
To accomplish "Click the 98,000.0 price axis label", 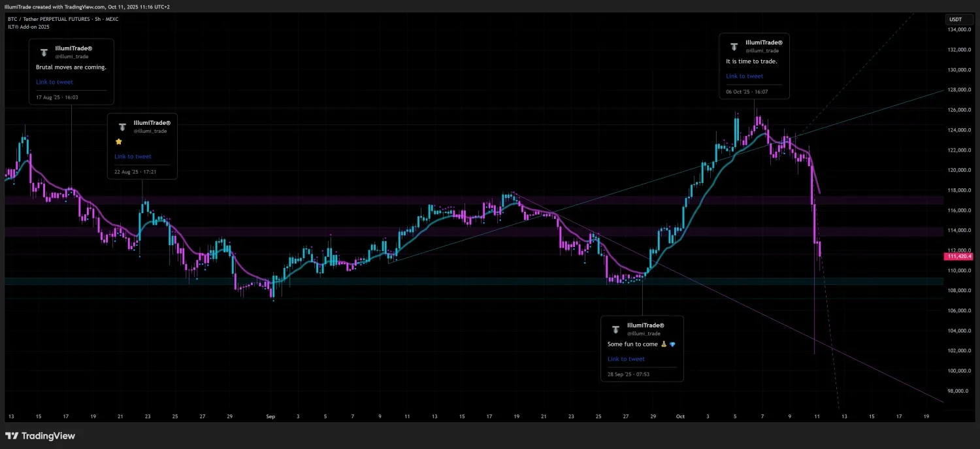I will pos(958,391).
